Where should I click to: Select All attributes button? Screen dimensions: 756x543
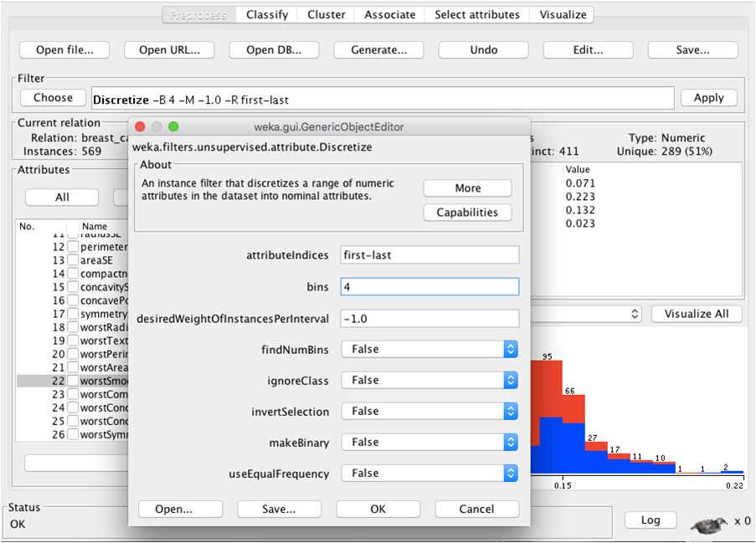[x=62, y=197]
